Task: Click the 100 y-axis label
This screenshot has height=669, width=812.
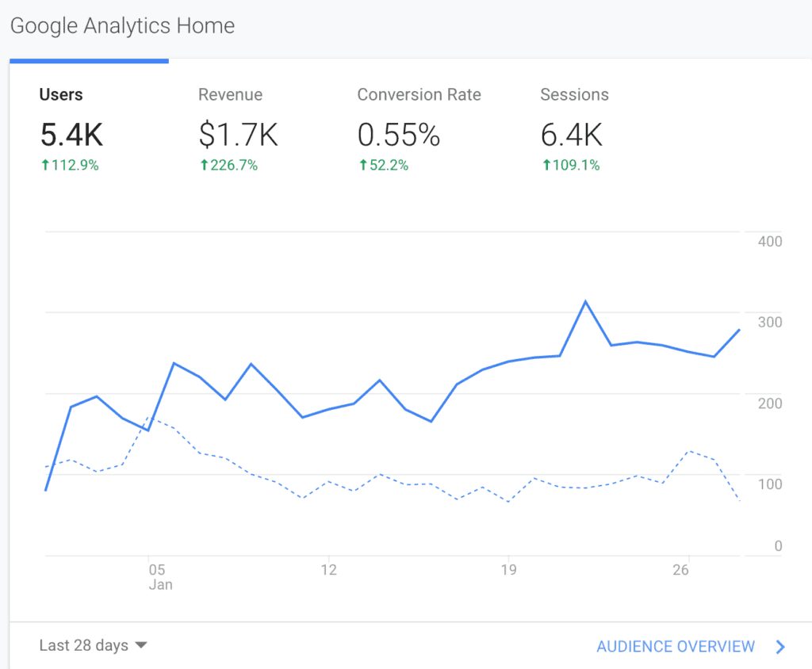Action: tap(770, 484)
